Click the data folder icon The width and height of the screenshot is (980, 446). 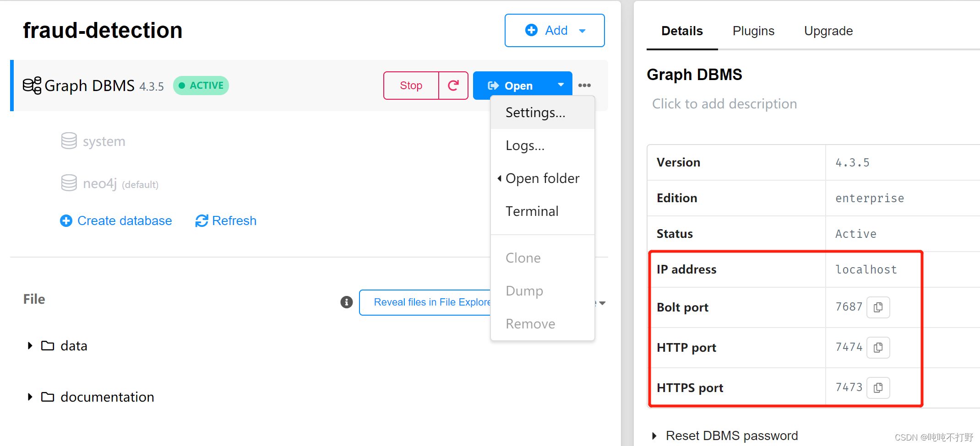(x=48, y=345)
